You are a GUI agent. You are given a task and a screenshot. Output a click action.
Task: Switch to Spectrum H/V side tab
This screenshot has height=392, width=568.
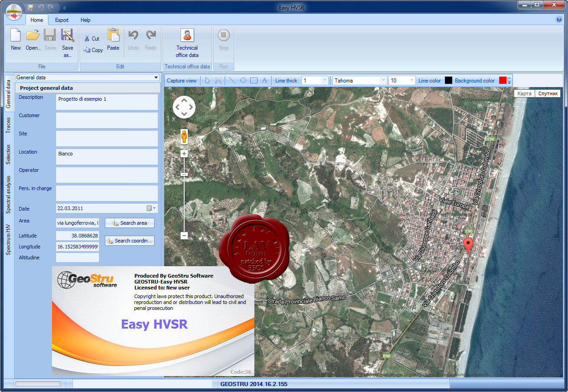click(x=9, y=239)
